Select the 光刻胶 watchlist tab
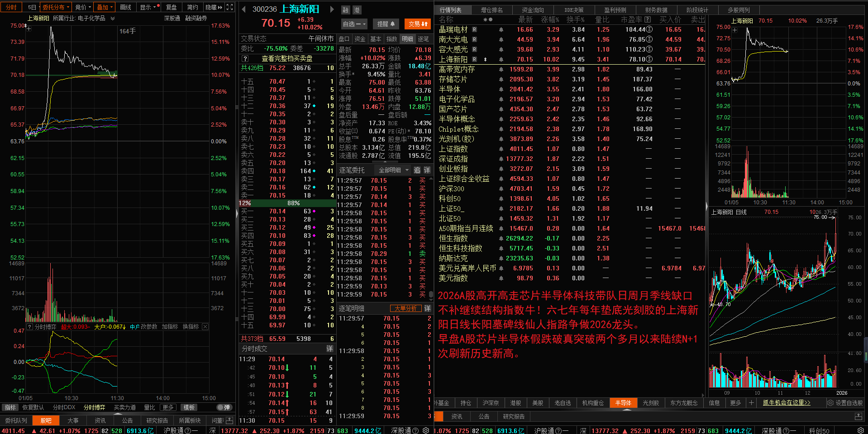Viewport: 868px width, 434px height. pos(651,403)
